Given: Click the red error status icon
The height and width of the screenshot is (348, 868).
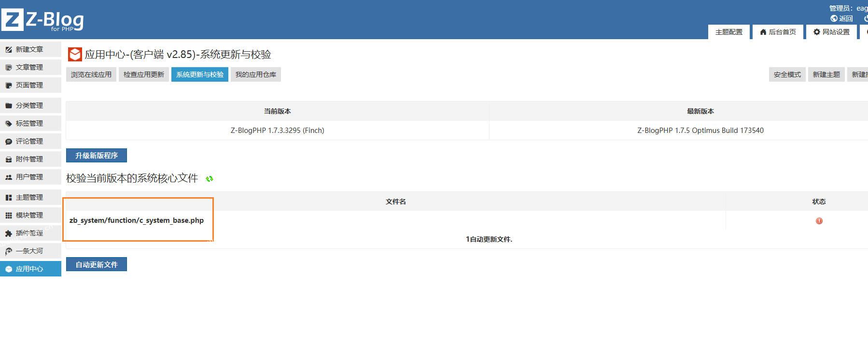Looking at the screenshot, I should (x=819, y=221).
